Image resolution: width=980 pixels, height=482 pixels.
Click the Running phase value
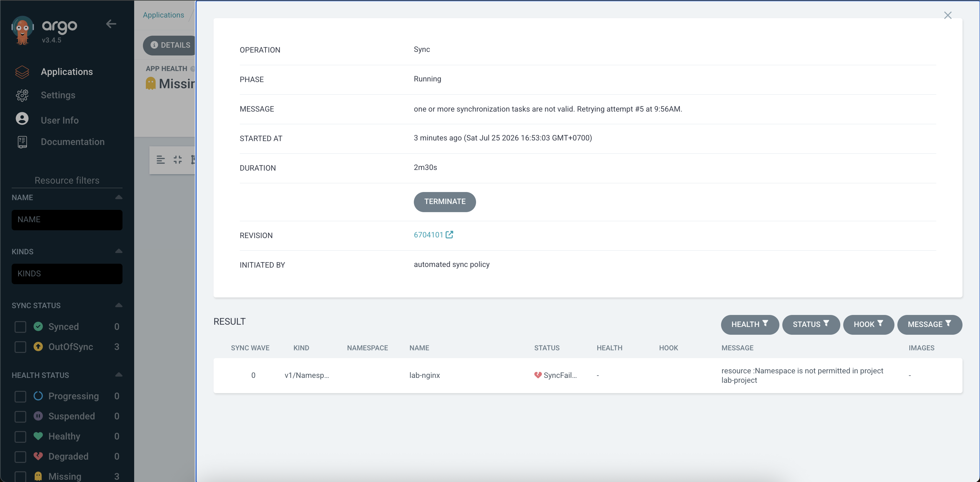(427, 79)
